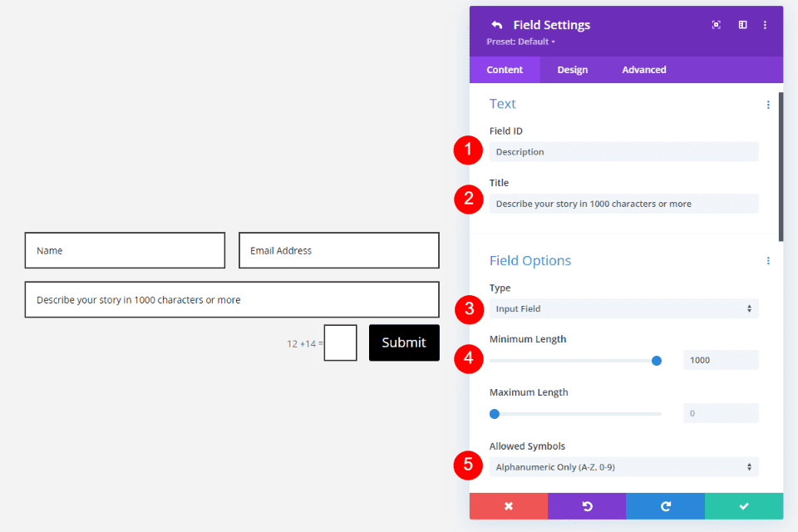Click the blue redo button at the bottom
This screenshot has width=798, height=532.
tap(665, 505)
